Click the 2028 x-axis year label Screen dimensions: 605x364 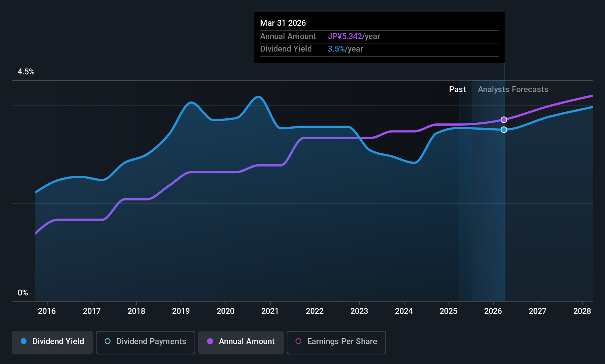pyautogui.click(x=582, y=311)
